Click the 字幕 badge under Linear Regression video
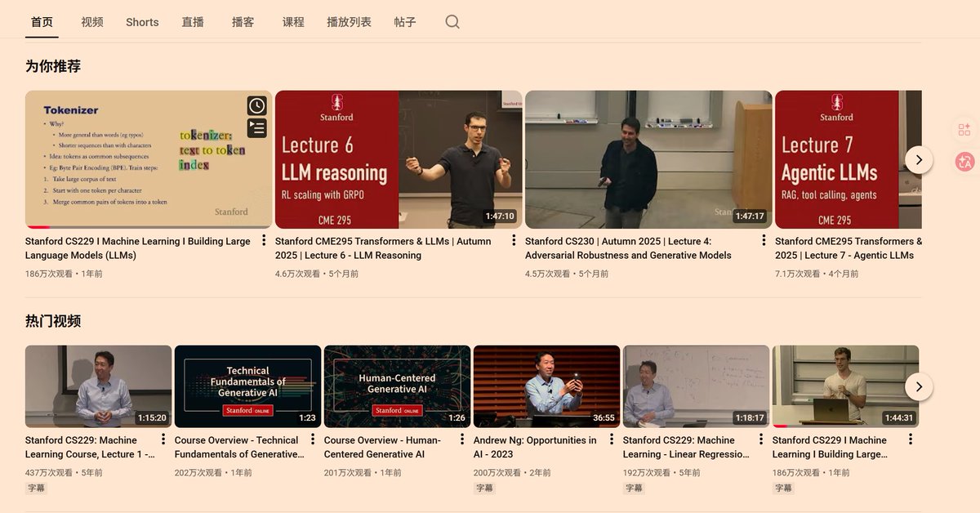The width and height of the screenshot is (980, 513). pos(634,488)
